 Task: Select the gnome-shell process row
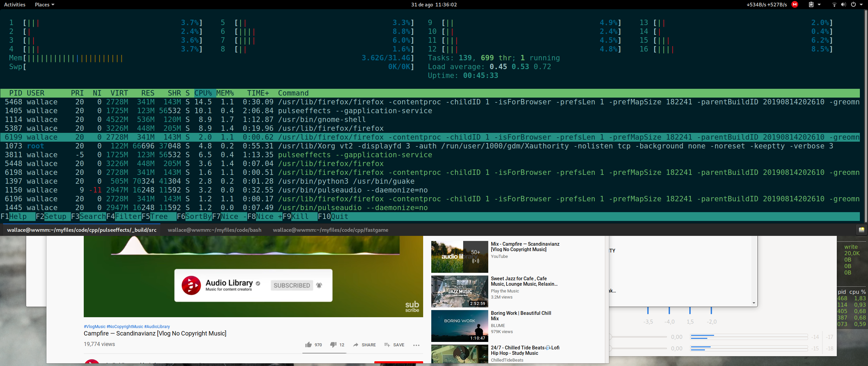coord(430,120)
